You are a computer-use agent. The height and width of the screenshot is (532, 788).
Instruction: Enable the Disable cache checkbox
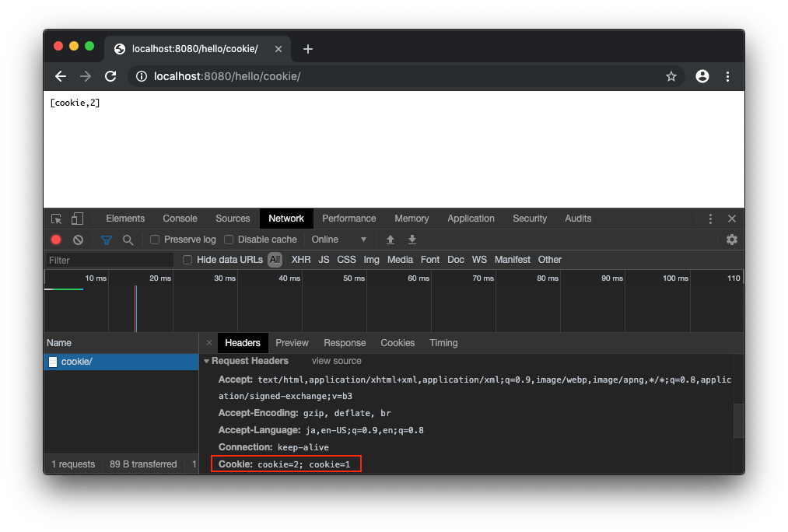click(229, 240)
